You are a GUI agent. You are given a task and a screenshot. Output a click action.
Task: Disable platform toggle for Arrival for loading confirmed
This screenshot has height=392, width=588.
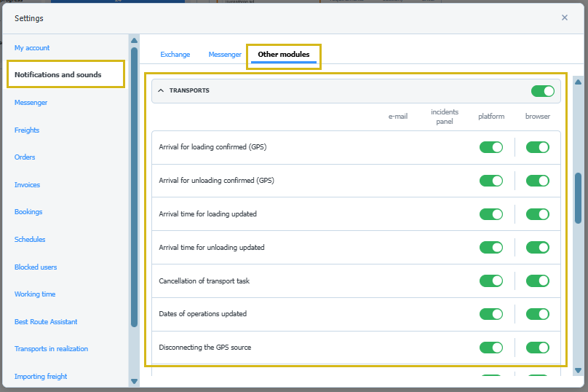click(x=490, y=147)
